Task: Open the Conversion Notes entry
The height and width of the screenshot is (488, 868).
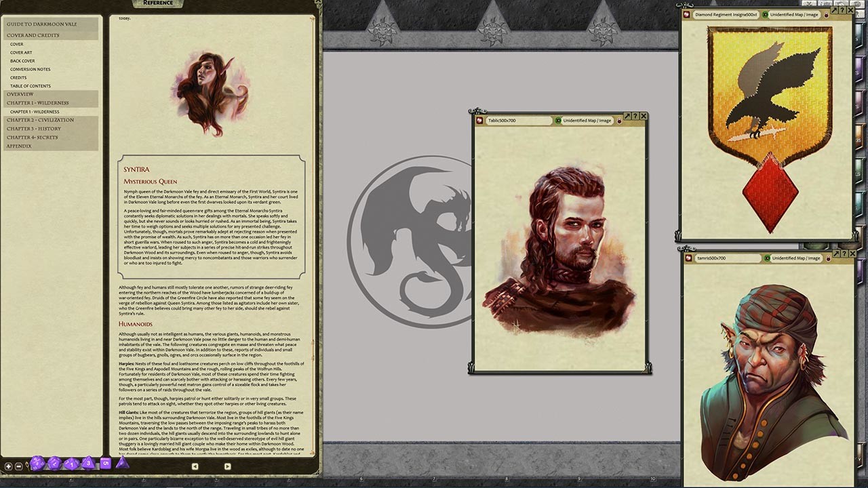Action: click(30, 69)
